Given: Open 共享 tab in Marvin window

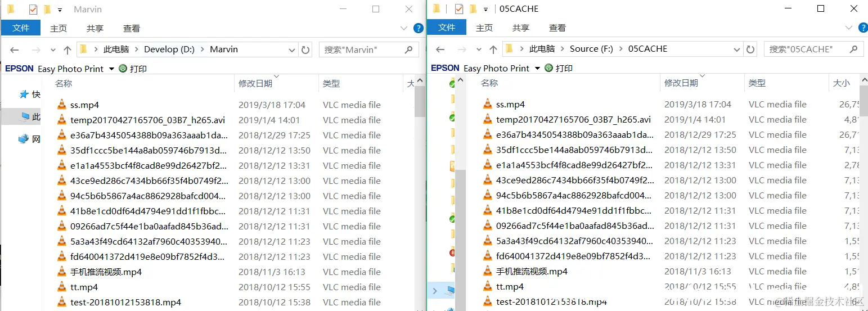Looking at the screenshot, I should point(95,28).
